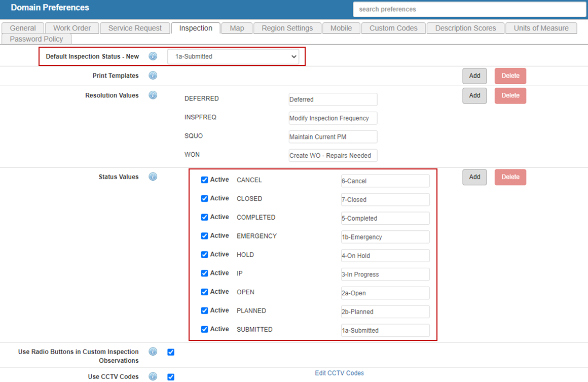
Task: Uncheck Active checkbox for CANCEL status
Action: click(x=204, y=180)
